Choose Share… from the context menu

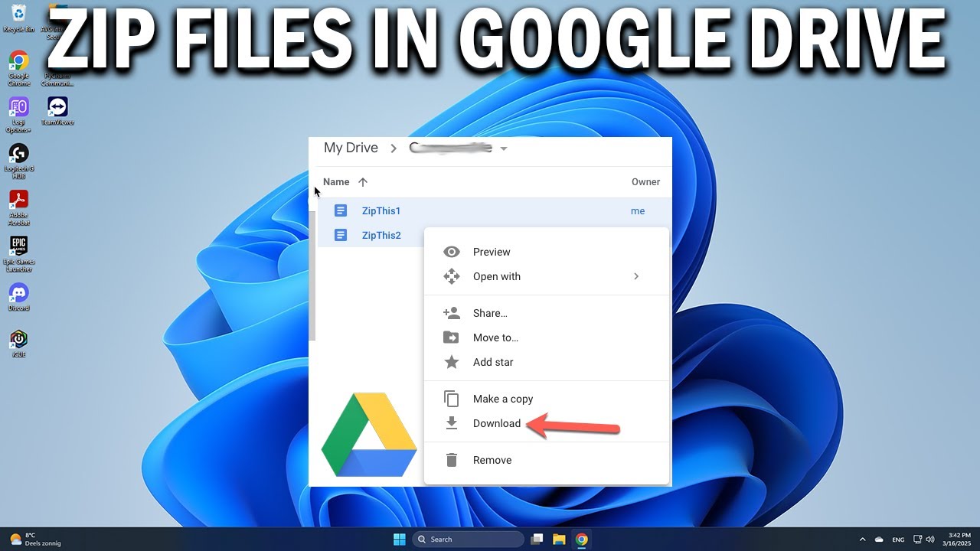tap(547, 313)
